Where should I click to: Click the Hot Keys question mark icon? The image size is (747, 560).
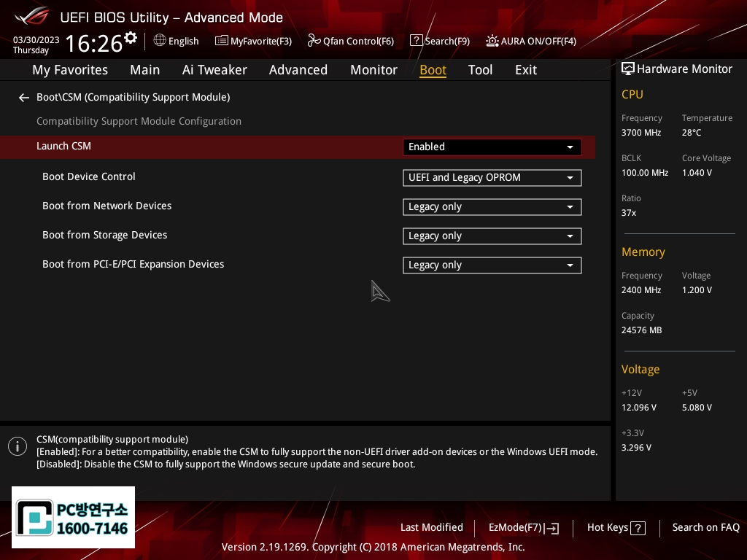point(638,528)
